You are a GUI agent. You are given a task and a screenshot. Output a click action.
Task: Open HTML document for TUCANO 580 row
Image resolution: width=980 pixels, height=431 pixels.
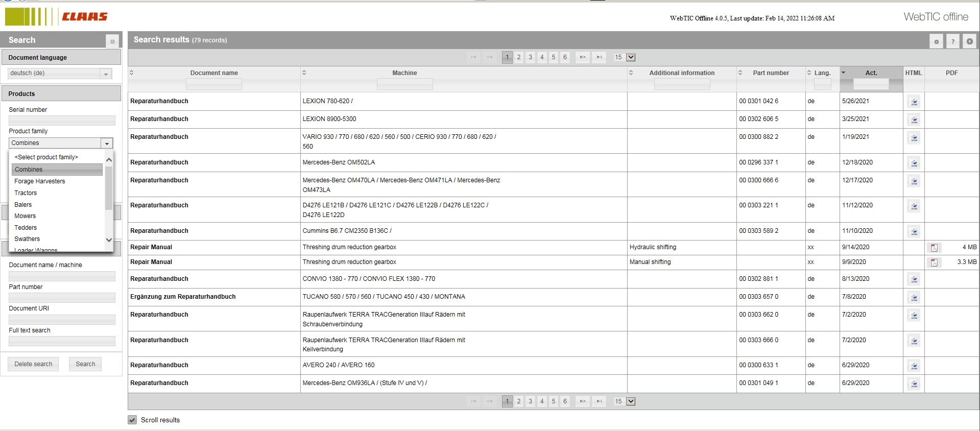[914, 297]
